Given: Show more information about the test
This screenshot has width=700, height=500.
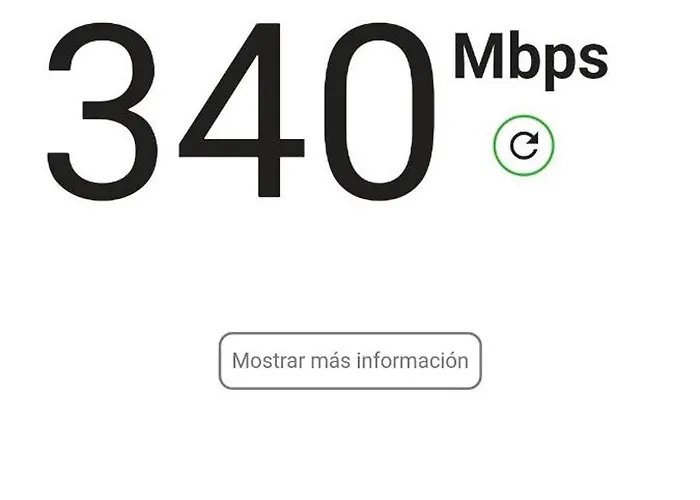Looking at the screenshot, I should point(350,361).
